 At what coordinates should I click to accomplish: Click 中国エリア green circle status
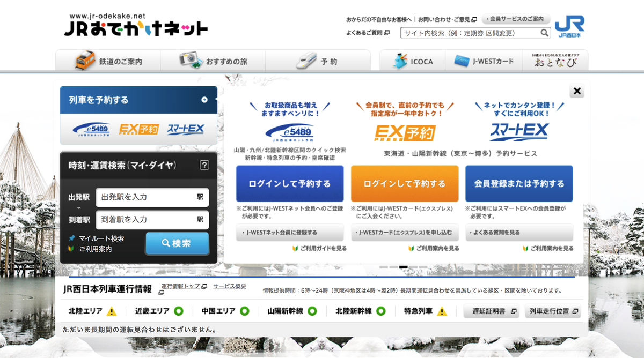245,311
